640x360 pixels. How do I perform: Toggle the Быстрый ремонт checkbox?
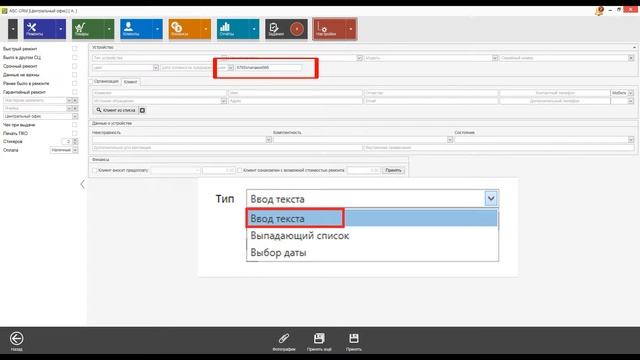(x=75, y=49)
